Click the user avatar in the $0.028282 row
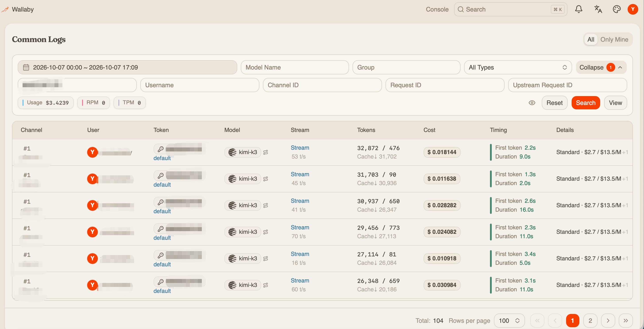This screenshot has width=644, height=329. coord(92,205)
